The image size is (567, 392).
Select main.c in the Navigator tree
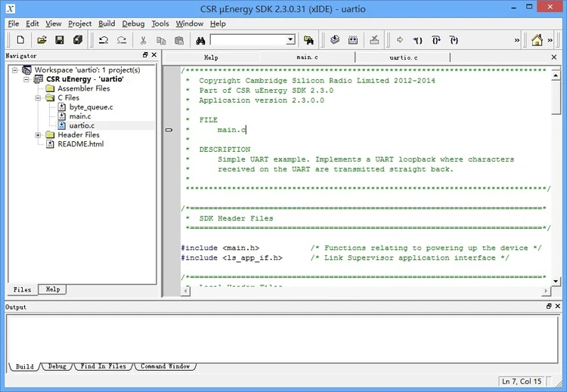(x=80, y=116)
